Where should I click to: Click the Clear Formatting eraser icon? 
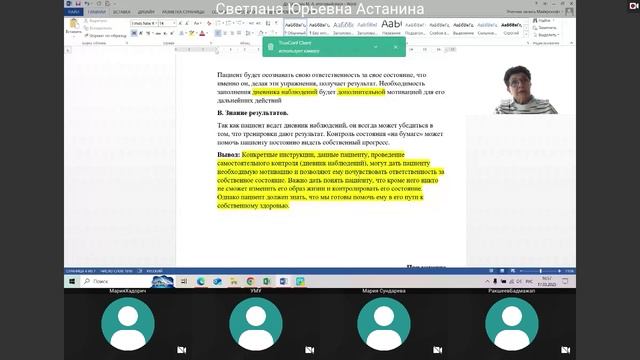(209, 23)
